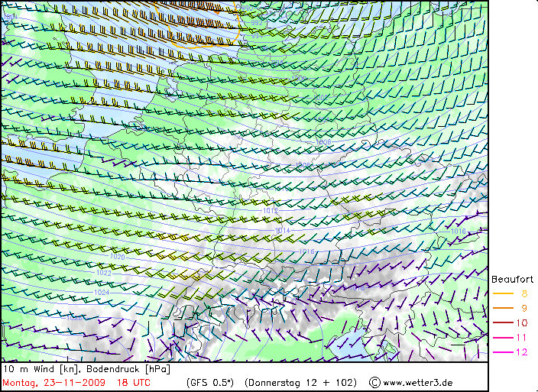Click the caption "10 m Wind [kn], Bodendruck [hPa]"
Image resolution: width=538 pixels, height=392 pixels.
click(x=86, y=369)
